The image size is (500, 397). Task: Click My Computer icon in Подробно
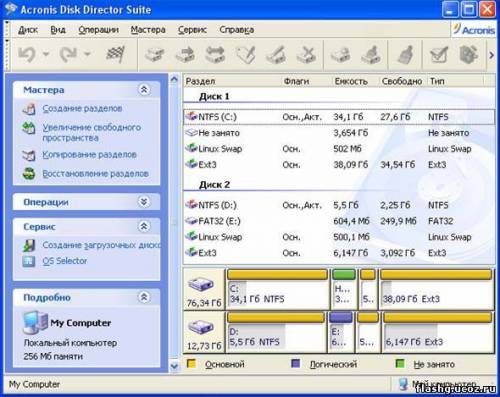[x=35, y=322]
